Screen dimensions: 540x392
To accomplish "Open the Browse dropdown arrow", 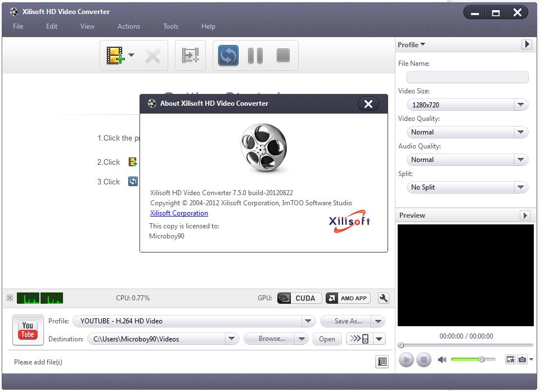I will coord(301,339).
